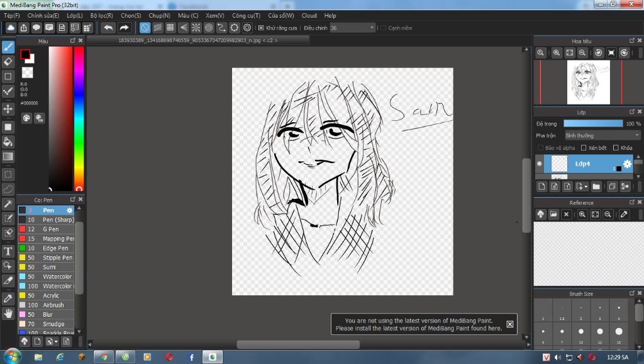Select the Magic Wand tool

click(x=8, y=204)
